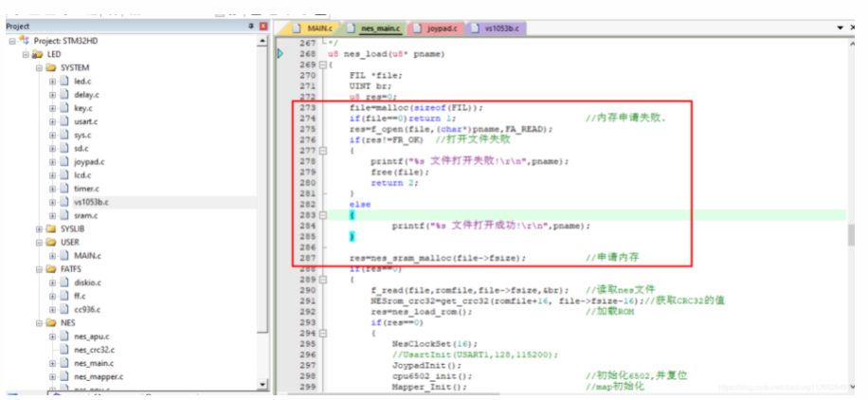Click the editor vertical scrollbar thumb
This screenshot has width=868, height=400.
[x=851, y=235]
